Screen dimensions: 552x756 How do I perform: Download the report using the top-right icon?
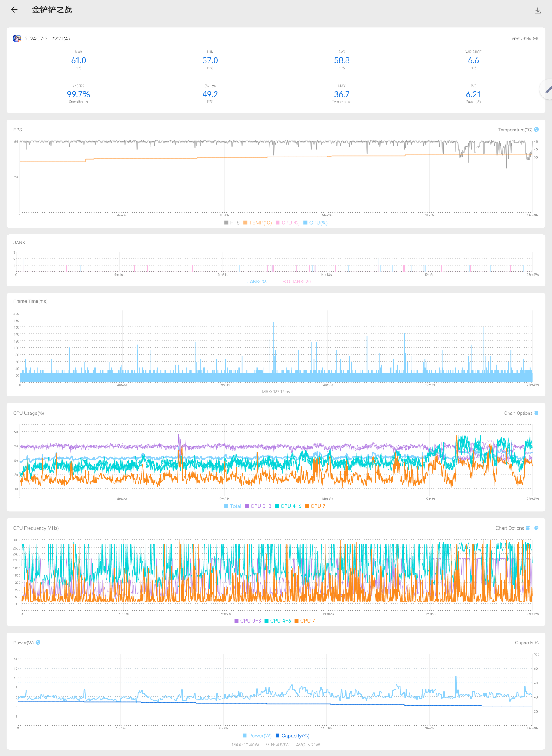(x=538, y=11)
